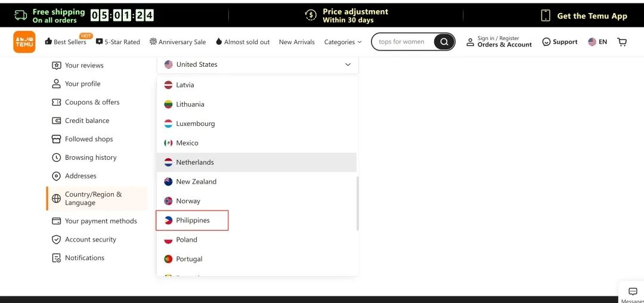This screenshot has width=644, height=303.
Task: Click the Credit balance wallet icon
Action: coord(56,120)
